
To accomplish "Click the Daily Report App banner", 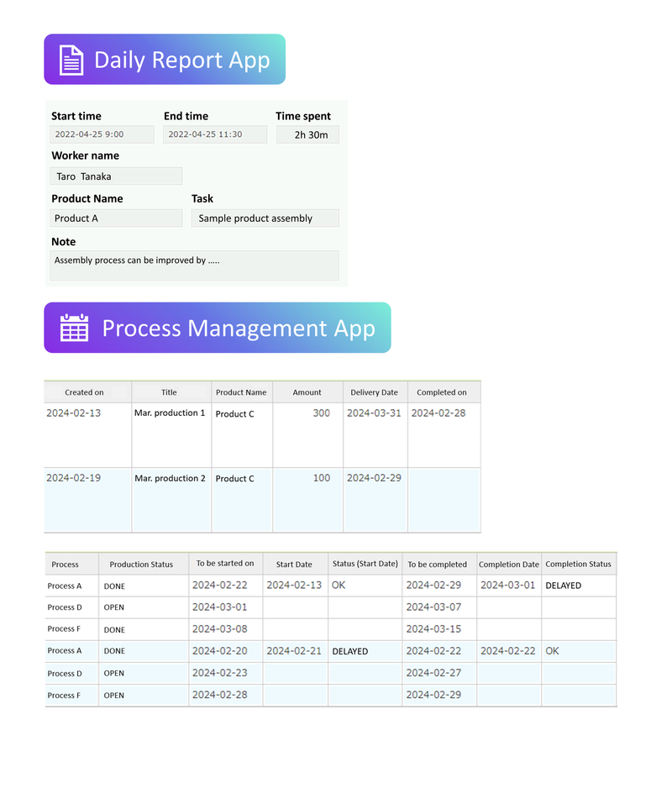I will (x=181, y=60).
